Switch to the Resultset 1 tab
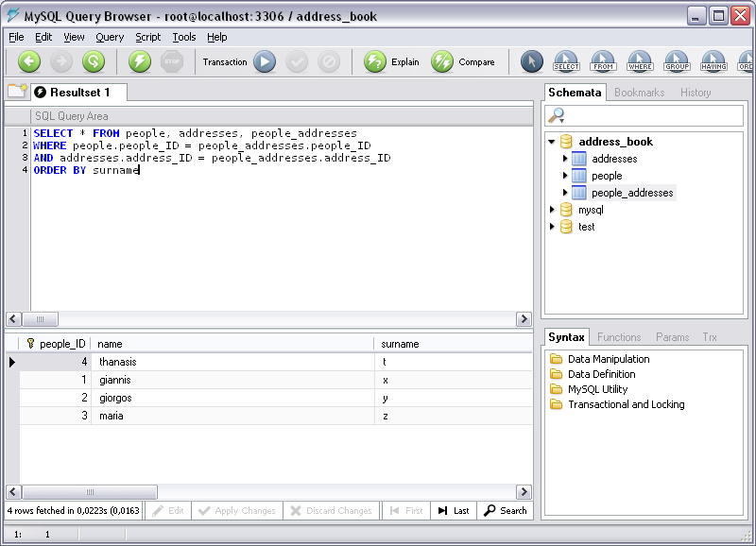This screenshot has height=546, width=756. pyautogui.click(x=79, y=92)
